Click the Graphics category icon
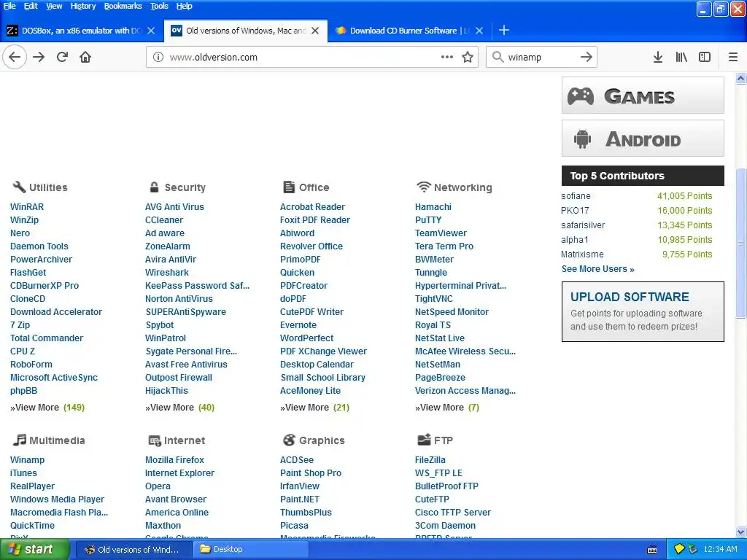747x560 pixels. 289,440
